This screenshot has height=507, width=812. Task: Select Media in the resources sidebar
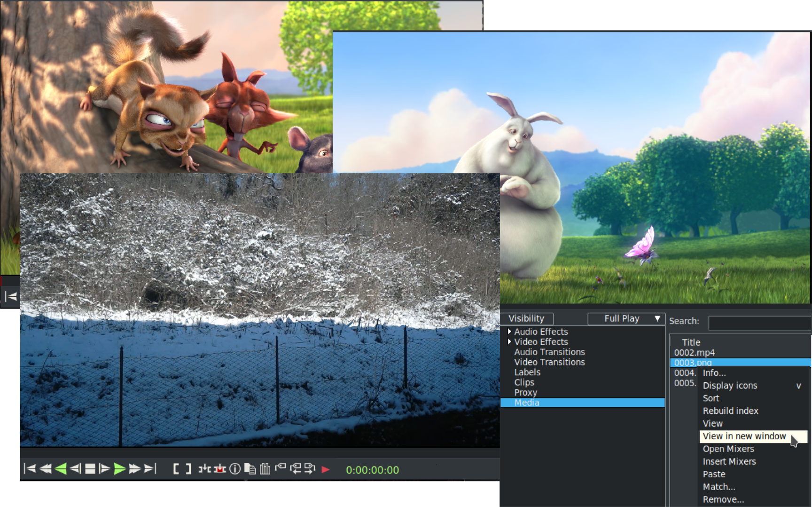(x=527, y=403)
